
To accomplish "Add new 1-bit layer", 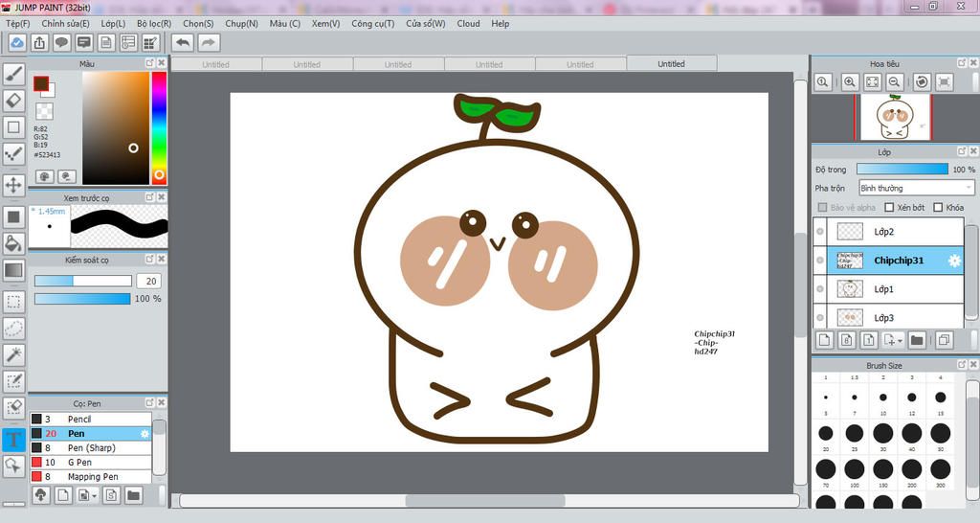I will pos(869,340).
